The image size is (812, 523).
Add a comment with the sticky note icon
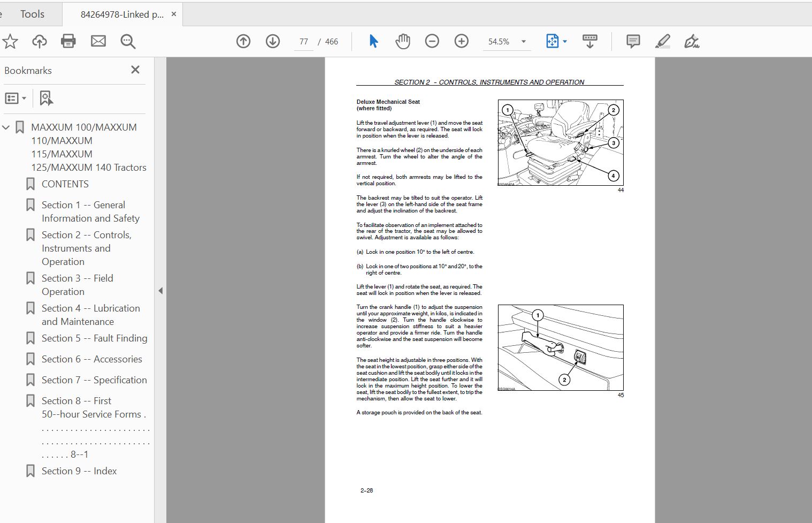click(x=633, y=41)
